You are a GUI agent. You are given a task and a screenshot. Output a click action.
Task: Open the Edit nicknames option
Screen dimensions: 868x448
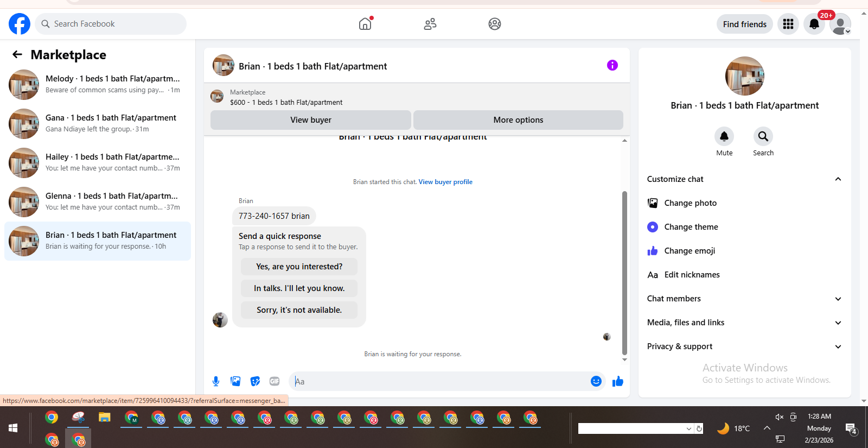coord(745,275)
